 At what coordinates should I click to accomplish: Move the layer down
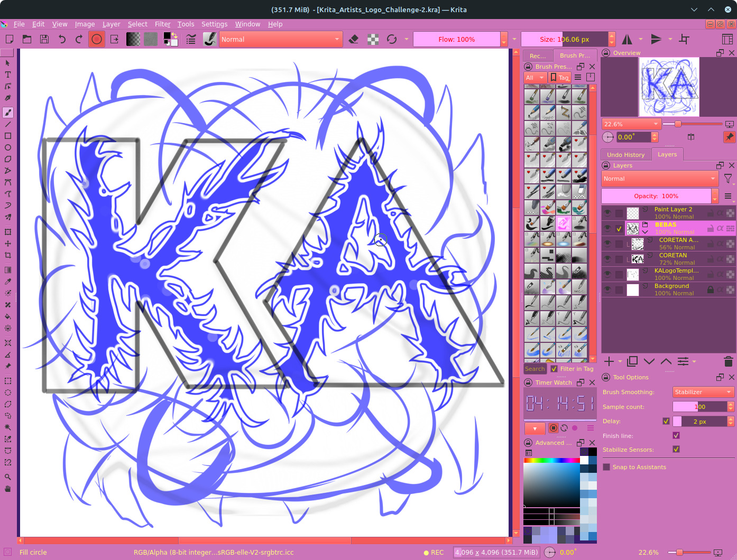click(649, 361)
